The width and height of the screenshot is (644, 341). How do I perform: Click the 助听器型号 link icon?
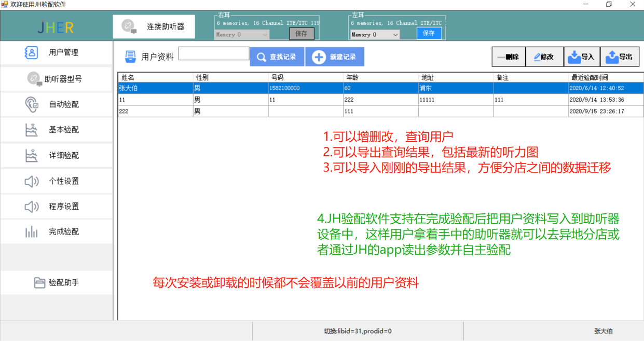(34, 79)
